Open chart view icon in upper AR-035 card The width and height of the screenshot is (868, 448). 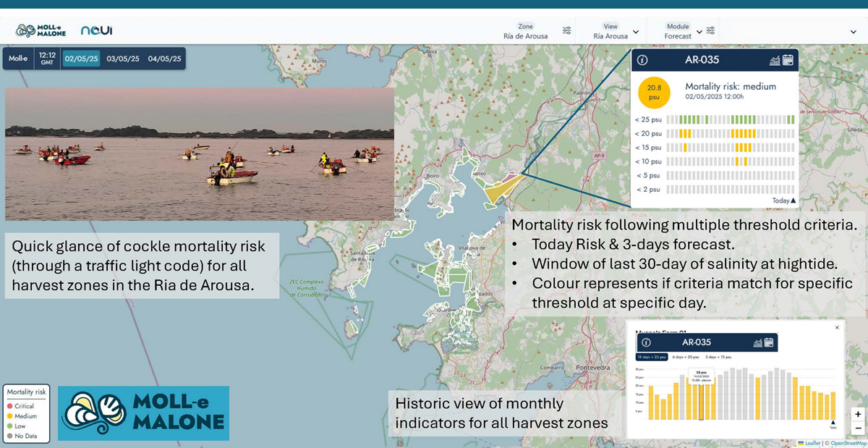(x=775, y=60)
